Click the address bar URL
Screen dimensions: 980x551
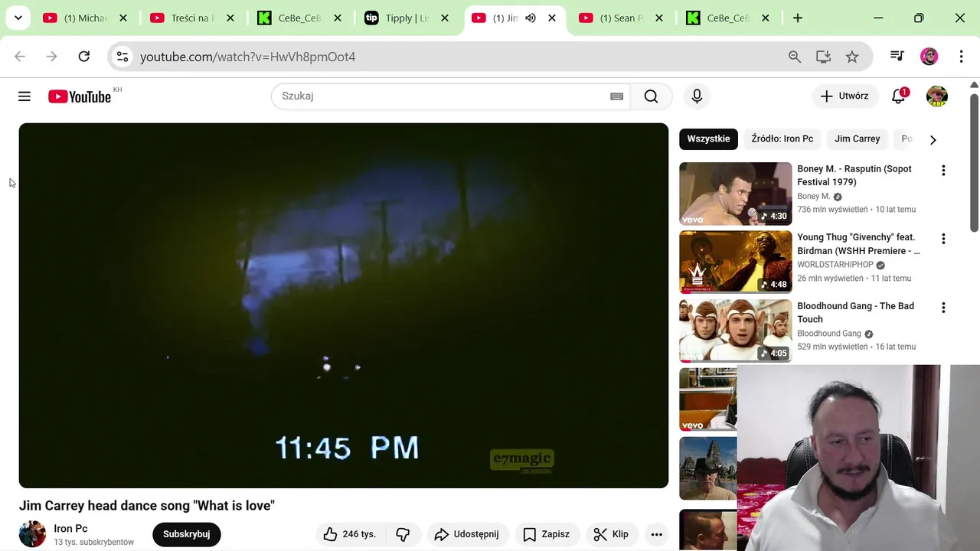coord(247,57)
